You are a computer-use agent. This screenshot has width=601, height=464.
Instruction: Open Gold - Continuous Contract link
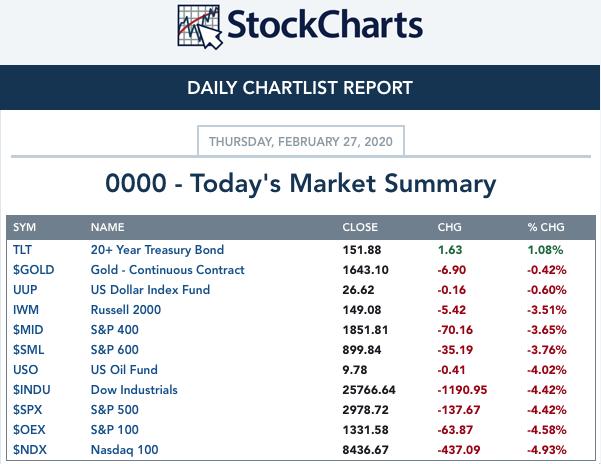167,270
